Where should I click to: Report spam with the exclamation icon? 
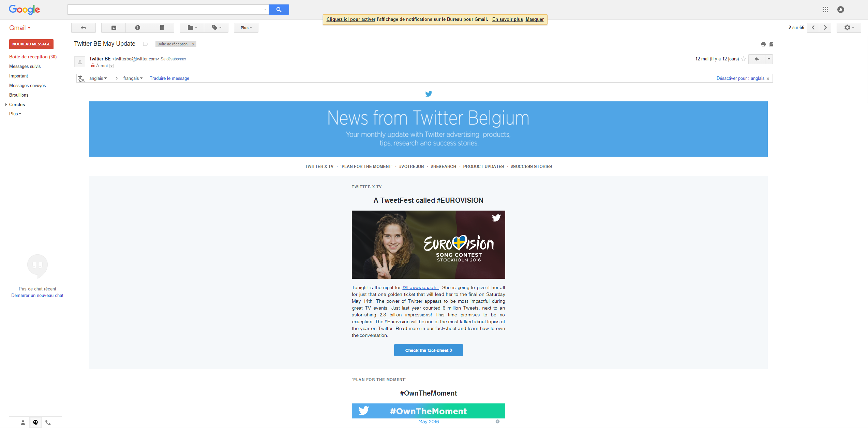138,28
